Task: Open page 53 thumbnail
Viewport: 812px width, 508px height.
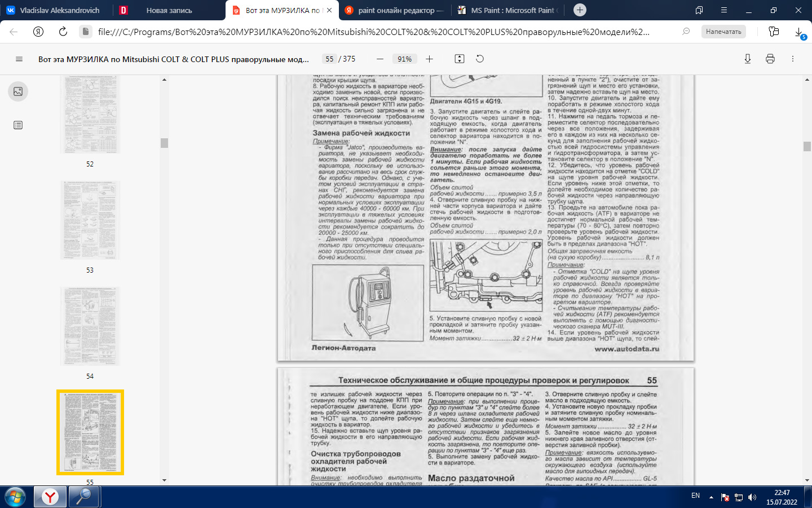Action: pos(90,220)
